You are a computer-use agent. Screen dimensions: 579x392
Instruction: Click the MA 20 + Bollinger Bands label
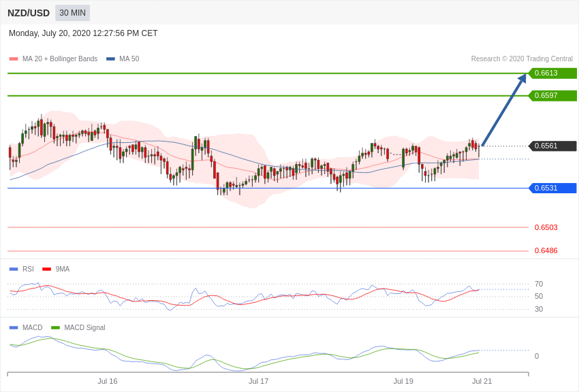[x=60, y=59]
